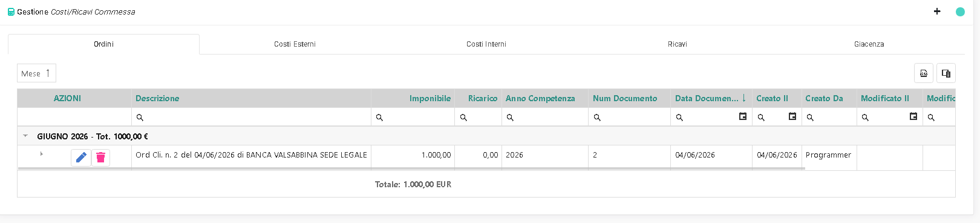
Task: Collapse the GIUGNO 2026 group
Action: [25, 136]
